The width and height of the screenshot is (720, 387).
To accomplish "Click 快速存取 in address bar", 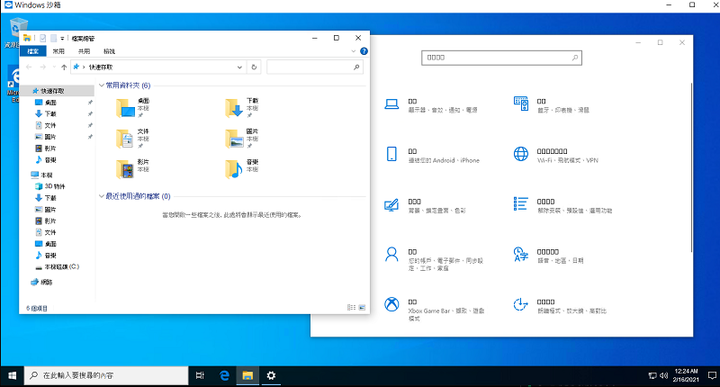I will tap(101, 67).
